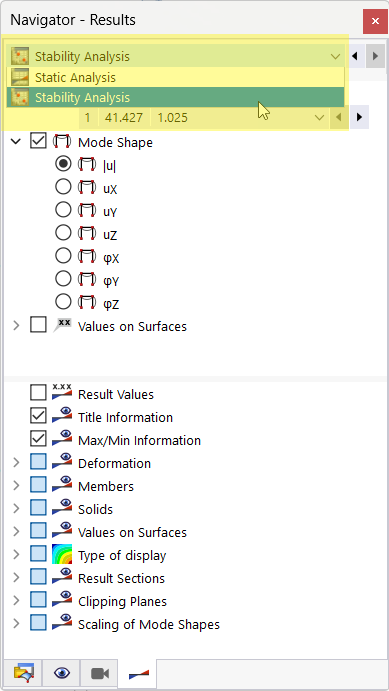This screenshot has width=389, height=691.
Task: Click the Scaling of Mode Shapes label
Action: [x=148, y=624]
